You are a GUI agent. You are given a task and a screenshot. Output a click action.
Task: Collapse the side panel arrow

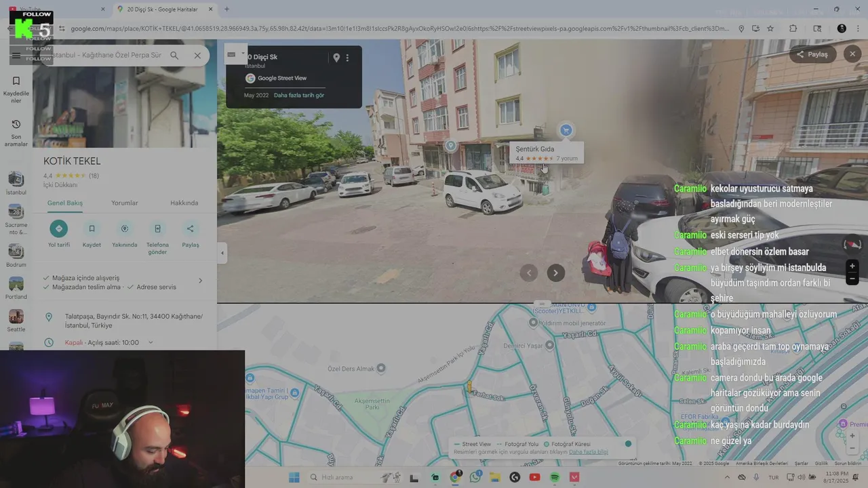[222, 253]
